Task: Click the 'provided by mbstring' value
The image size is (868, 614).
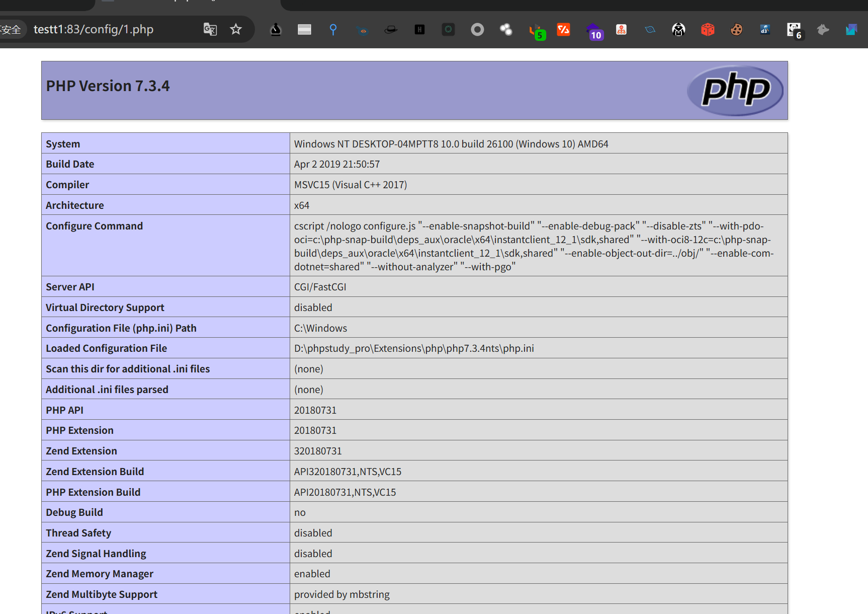Action: [x=342, y=594]
